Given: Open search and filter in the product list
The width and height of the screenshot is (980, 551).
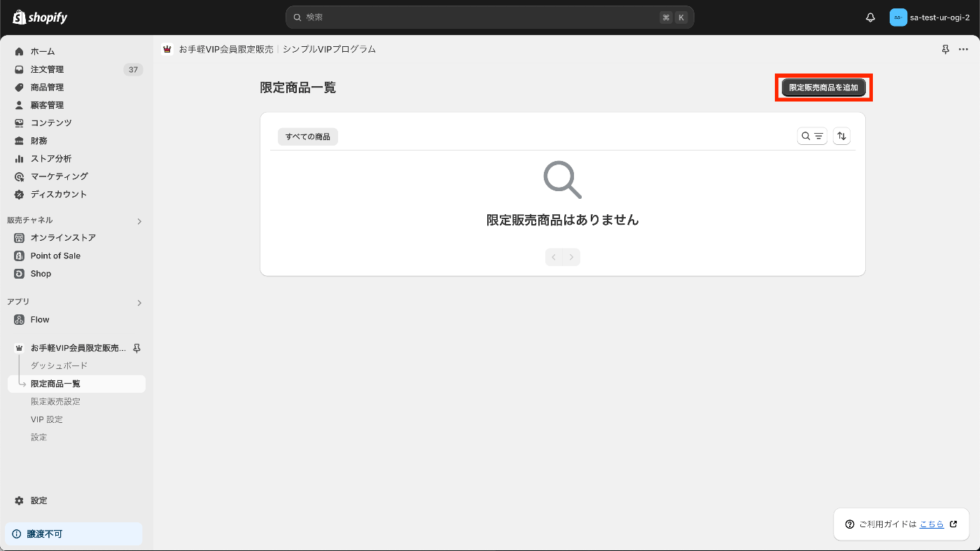Looking at the screenshot, I should click(812, 137).
